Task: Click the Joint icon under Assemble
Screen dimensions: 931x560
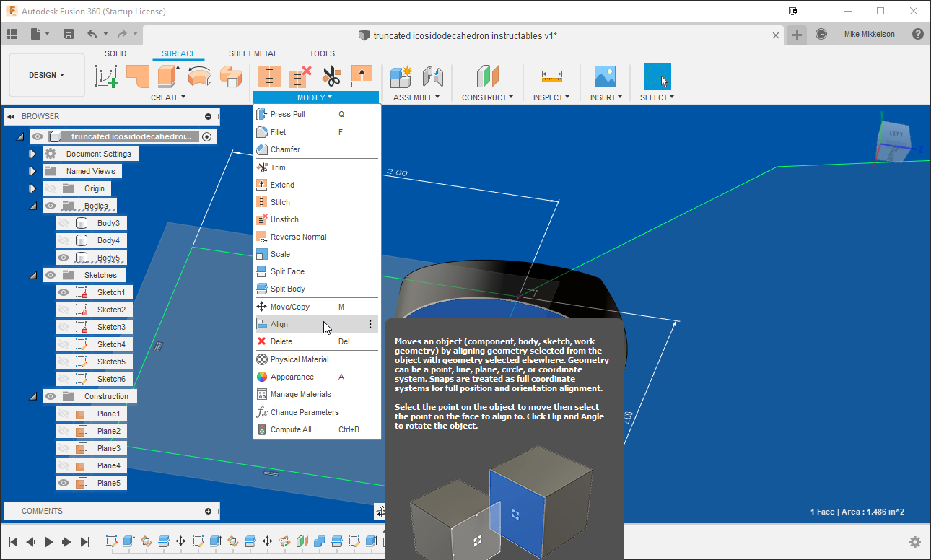Action: pyautogui.click(x=432, y=76)
